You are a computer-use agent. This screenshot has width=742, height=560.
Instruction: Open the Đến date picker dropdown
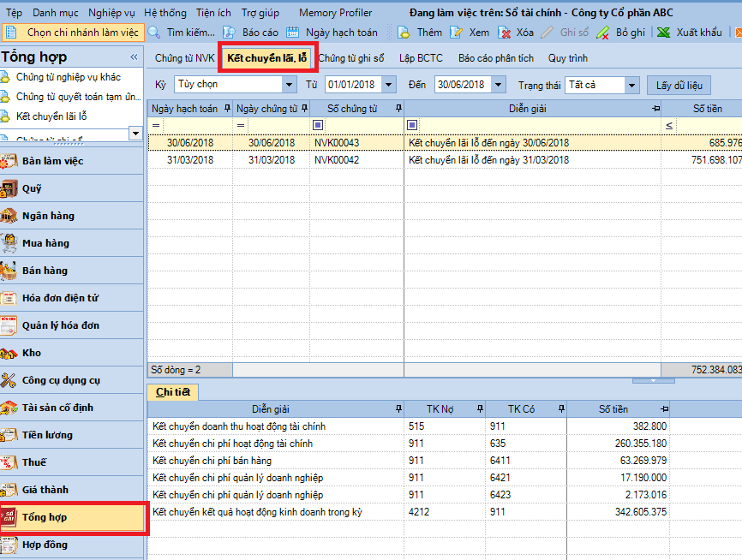coord(499,85)
